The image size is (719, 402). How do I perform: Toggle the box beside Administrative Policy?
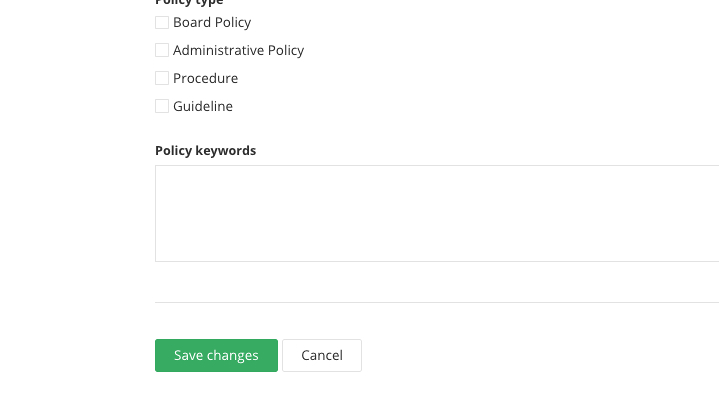[x=162, y=50]
